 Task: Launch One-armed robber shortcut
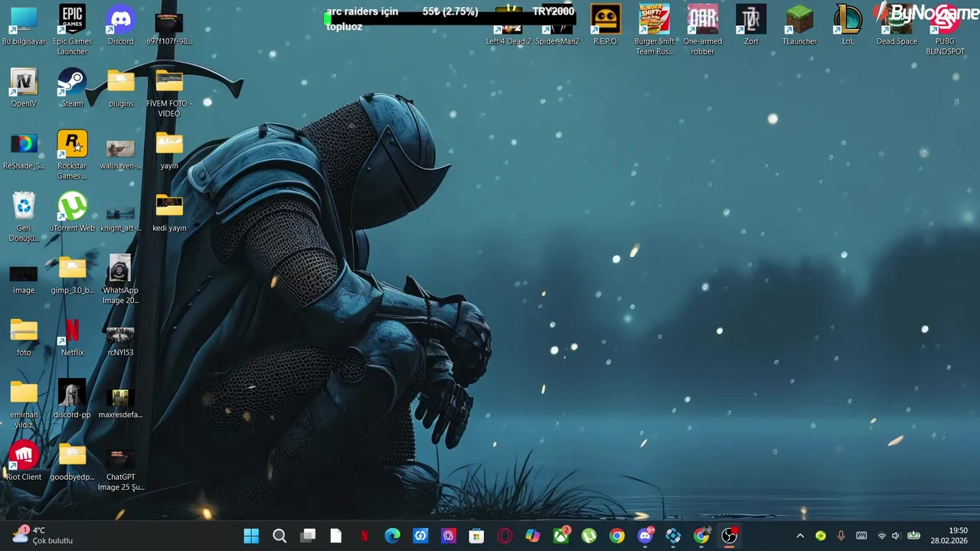pyautogui.click(x=702, y=30)
